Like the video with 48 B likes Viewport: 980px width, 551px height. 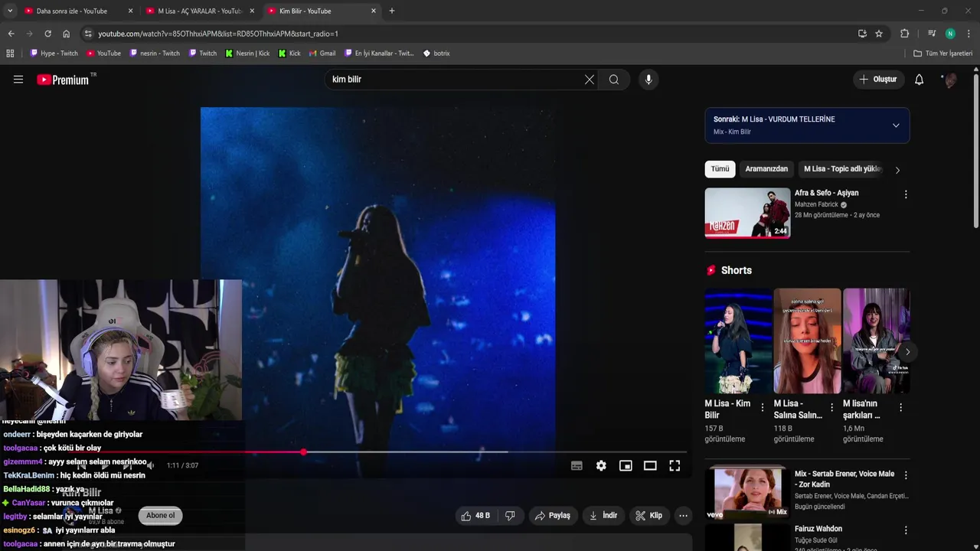point(475,516)
